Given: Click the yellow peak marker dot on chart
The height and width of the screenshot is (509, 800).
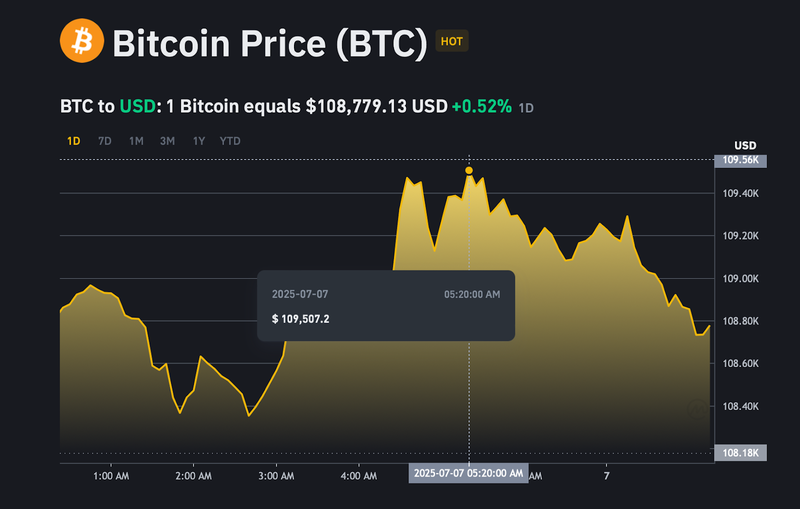Looking at the screenshot, I should (x=469, y=171).
